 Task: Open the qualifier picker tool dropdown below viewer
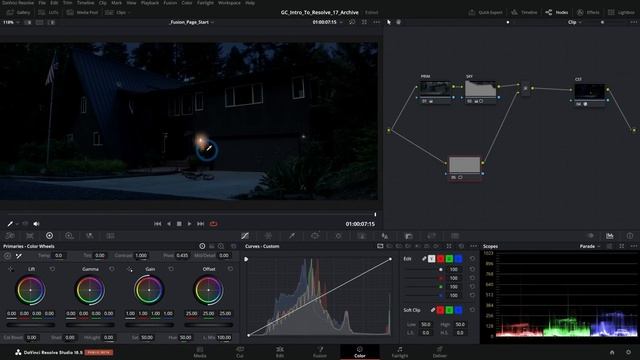17,224
